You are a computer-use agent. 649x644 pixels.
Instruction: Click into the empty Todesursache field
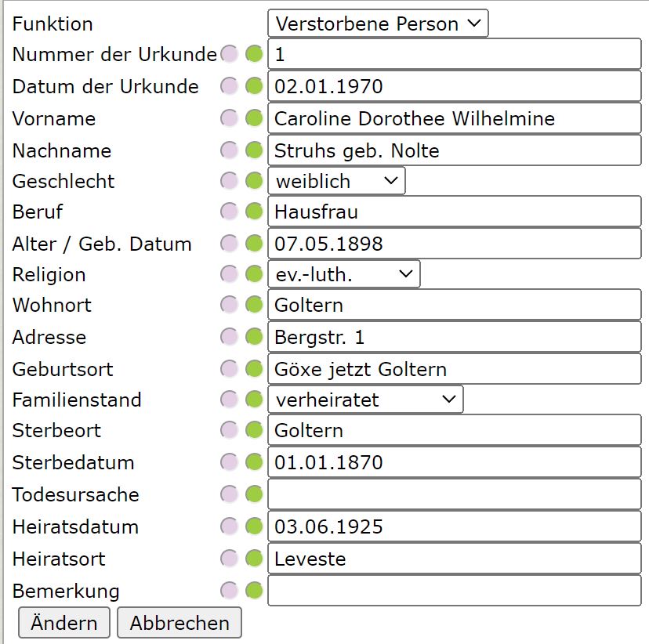pyautogui.click(x=454, y=494)
